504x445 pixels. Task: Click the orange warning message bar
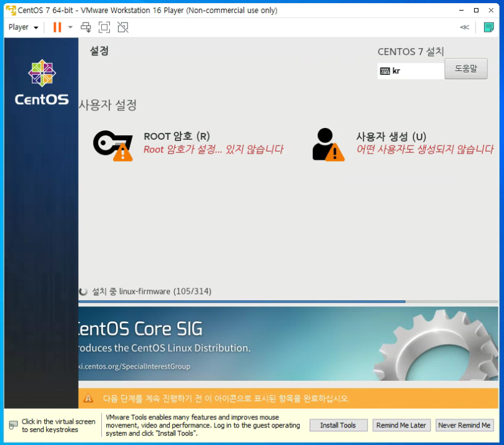pos(289,398)
